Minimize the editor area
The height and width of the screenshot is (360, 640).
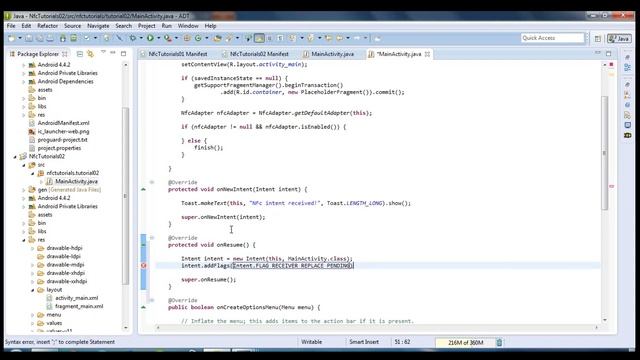tap(598, 53)
